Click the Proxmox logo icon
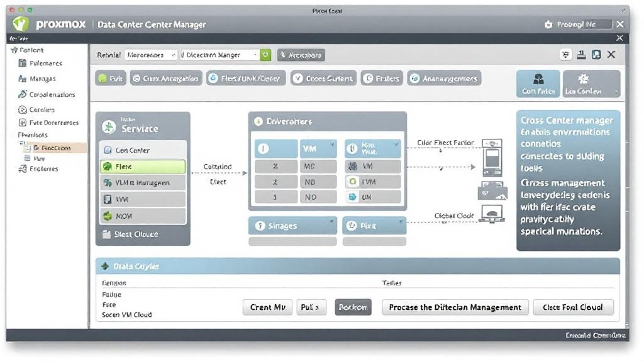This screenshot has height=362, width=644. tap(21, 24)
